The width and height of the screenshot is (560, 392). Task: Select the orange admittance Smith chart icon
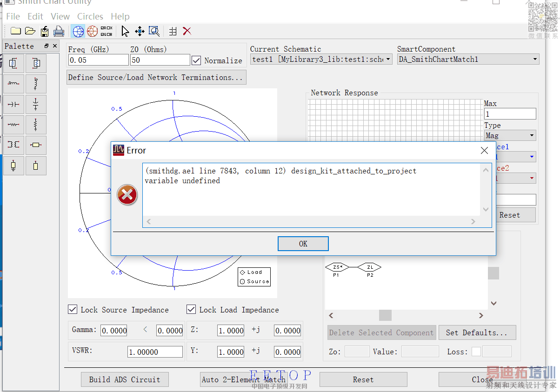pyautogui.click(x=92, y=31)
